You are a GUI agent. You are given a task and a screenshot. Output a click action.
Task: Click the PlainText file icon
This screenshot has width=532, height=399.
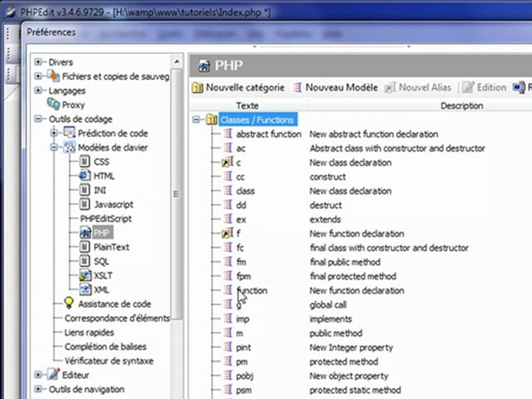pos(85,247)
